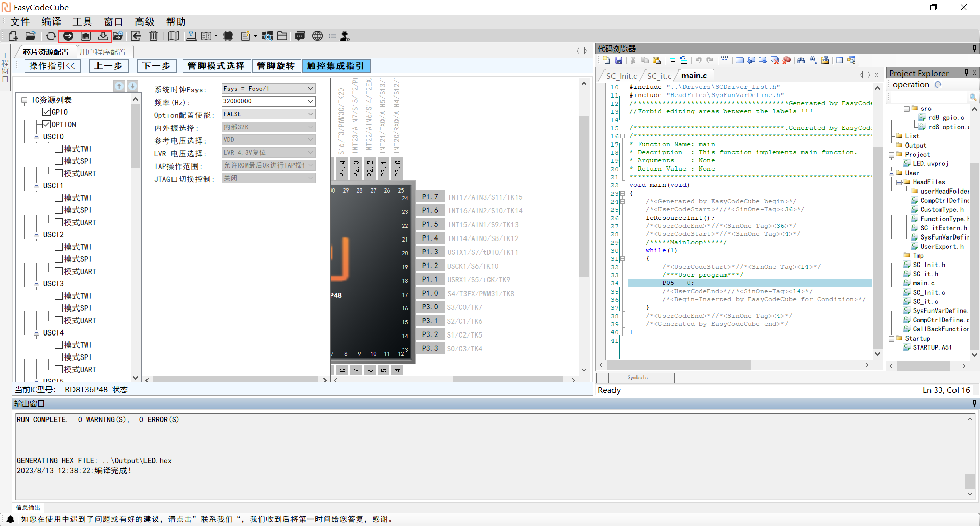Open the 文件 menu
Viewport: 980px width, 526px height.
pos(20,21)
